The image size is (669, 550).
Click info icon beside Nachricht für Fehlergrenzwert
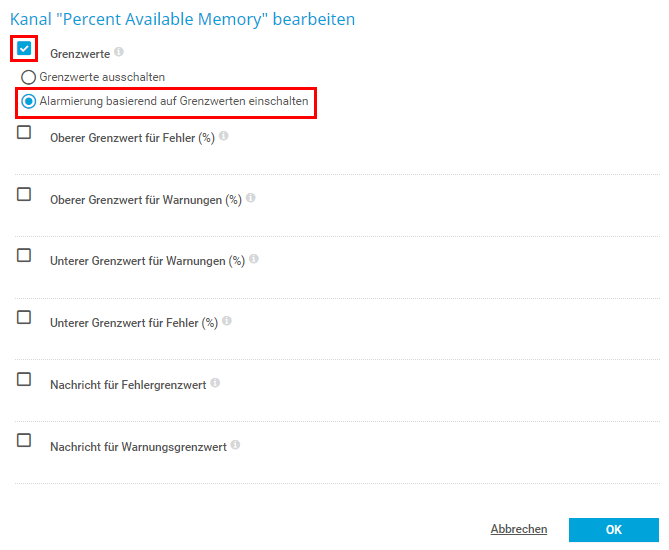(x=216, y=382)
